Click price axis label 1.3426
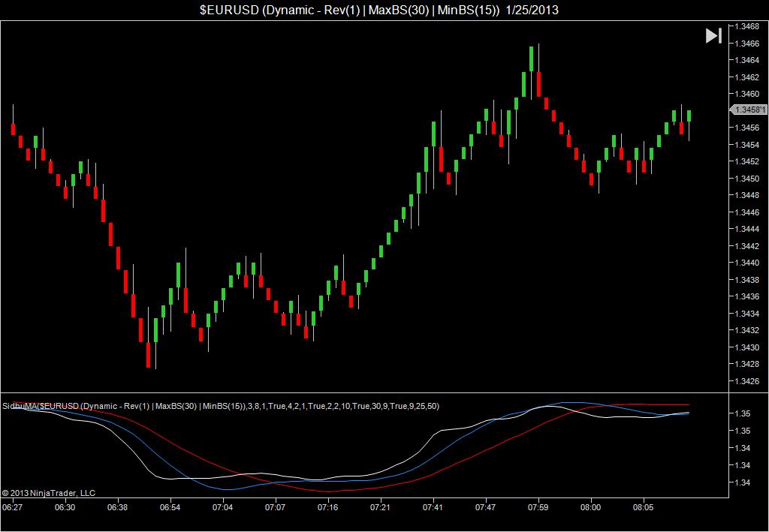This screenshot has width=769, height=532. [747, 381]
